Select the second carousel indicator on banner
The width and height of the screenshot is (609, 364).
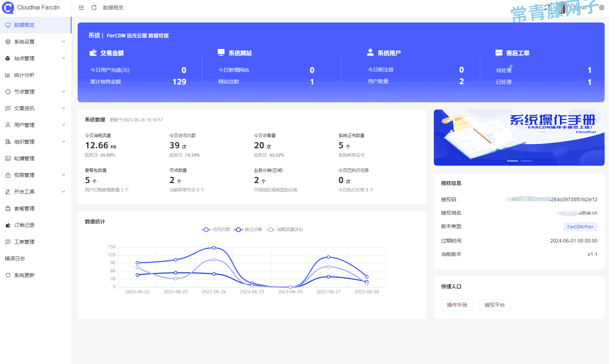point(526,161)
